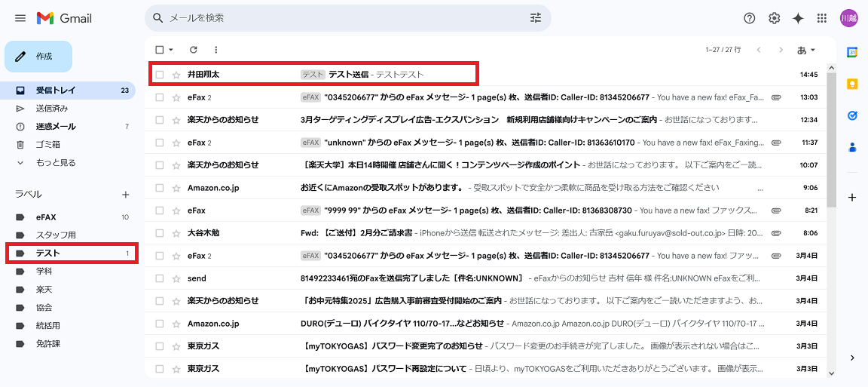The width and height of the screenshot is (868, 387).
Task: Check the box for the 大谷木勉 email
Action: click(159, 233)
